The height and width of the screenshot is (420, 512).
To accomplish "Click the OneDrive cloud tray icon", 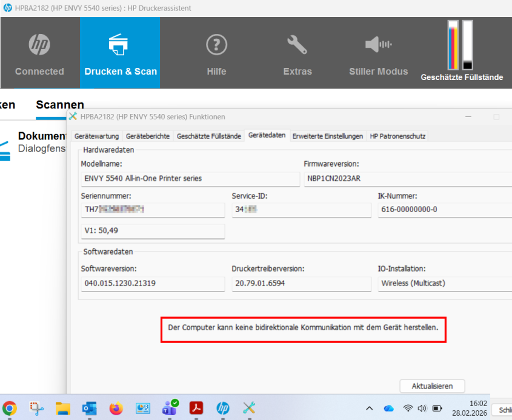I will point(388,408).
